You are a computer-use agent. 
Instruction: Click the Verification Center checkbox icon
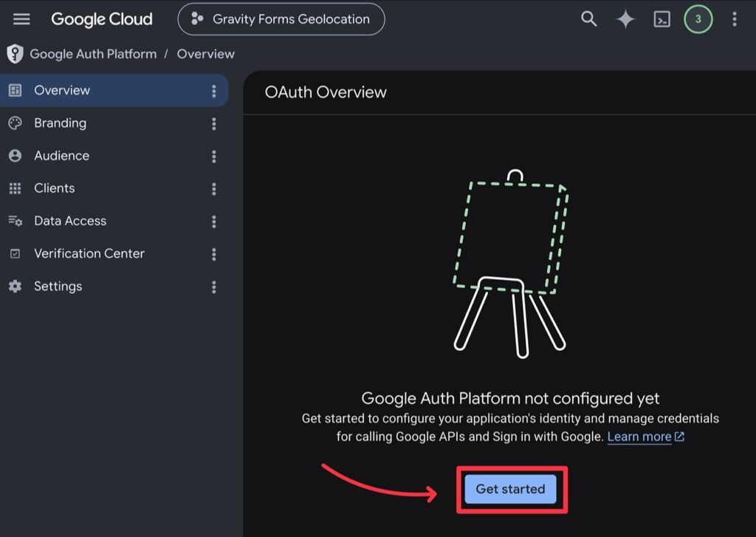pyautogui.click(x=15, y=254)
